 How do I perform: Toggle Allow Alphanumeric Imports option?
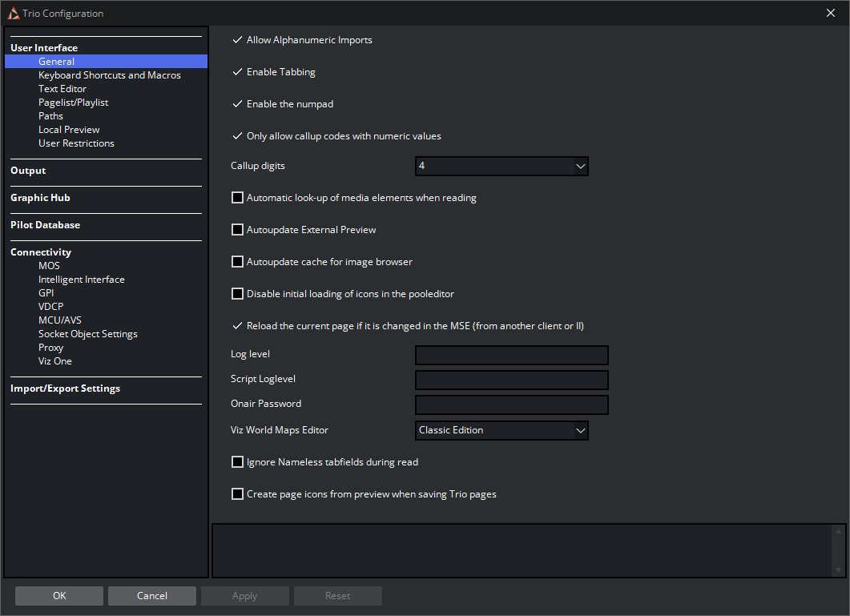pos(237,39)
